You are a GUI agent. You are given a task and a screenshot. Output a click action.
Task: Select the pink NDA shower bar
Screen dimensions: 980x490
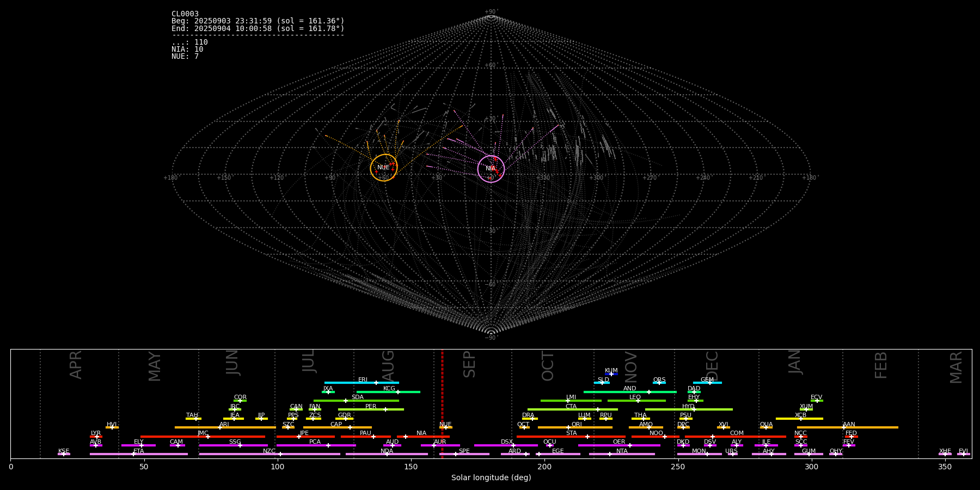387,454
